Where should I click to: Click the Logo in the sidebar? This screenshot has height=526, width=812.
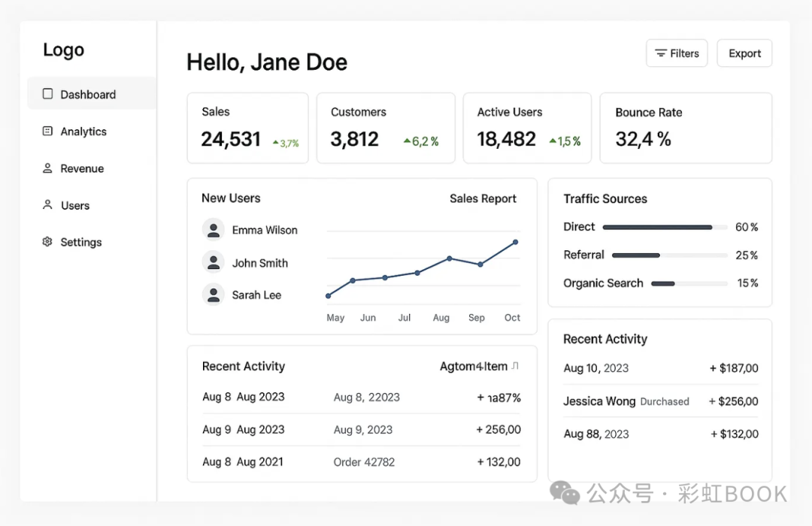pos(64,50)
